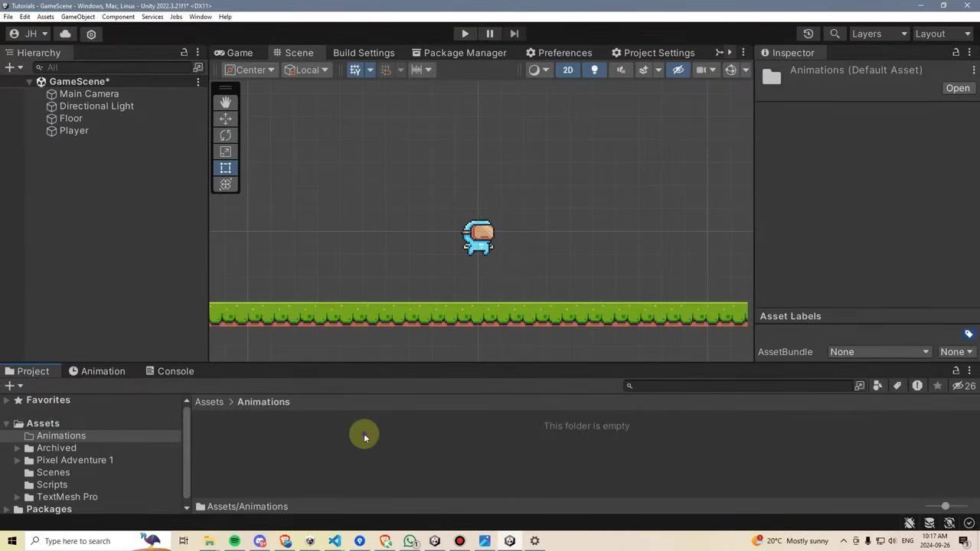
Task: Click Search by Label icon in Project panel
Action: tap(897, 386)
